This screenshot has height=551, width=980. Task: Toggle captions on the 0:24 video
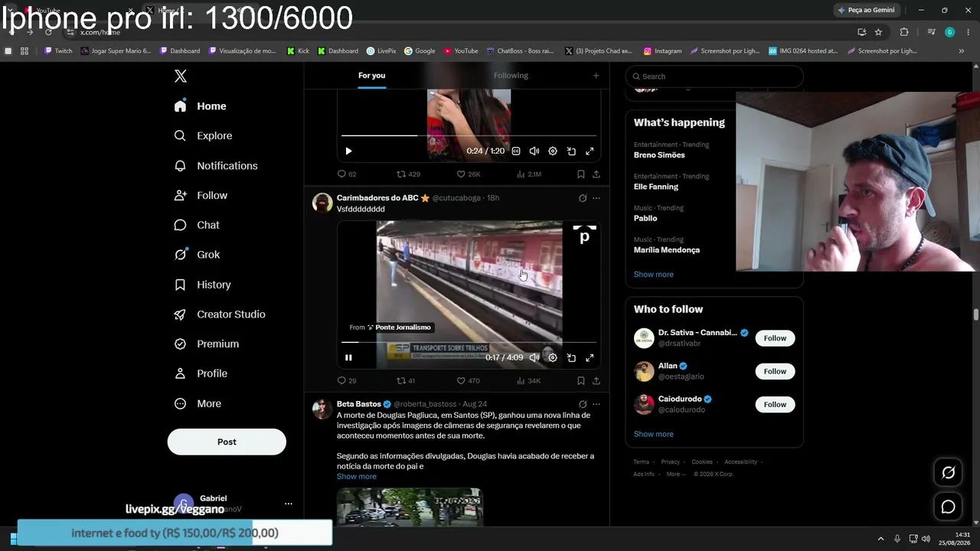(x=516, y=152)
